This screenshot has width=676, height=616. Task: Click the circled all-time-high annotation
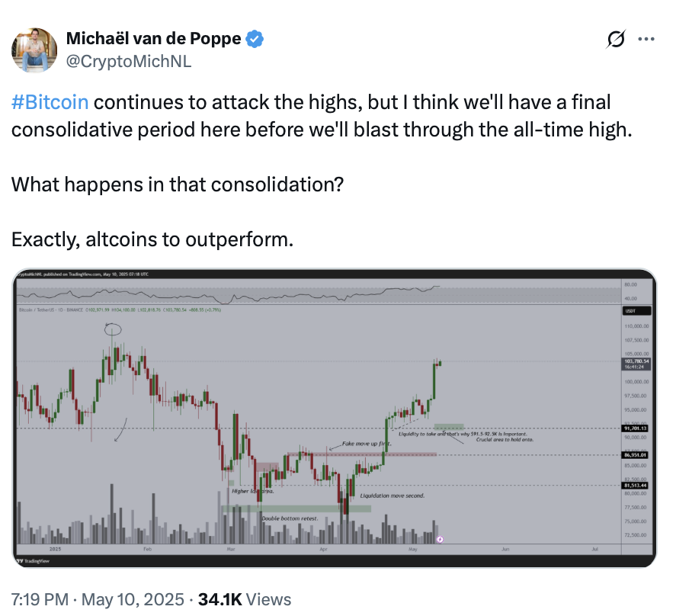[114, 329]
